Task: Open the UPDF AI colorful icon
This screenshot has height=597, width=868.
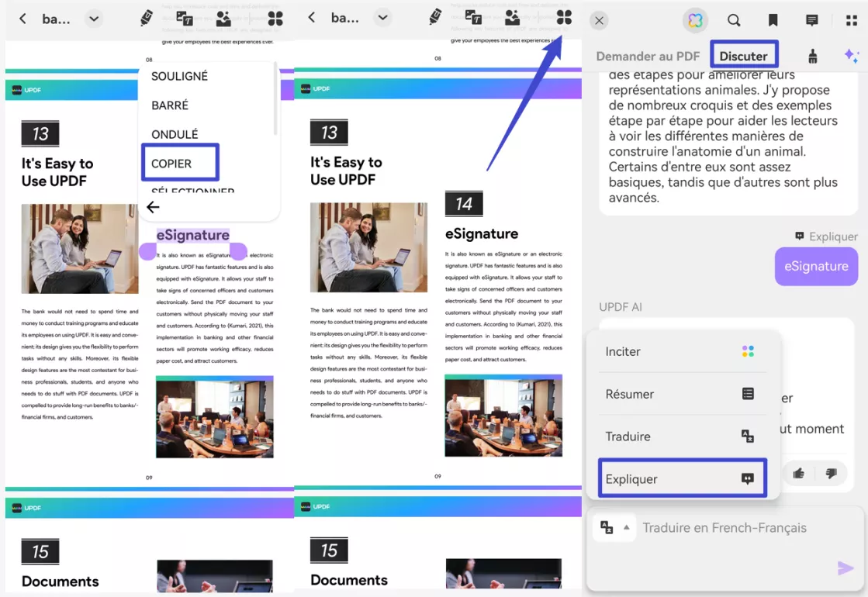Action: [695, 20]
